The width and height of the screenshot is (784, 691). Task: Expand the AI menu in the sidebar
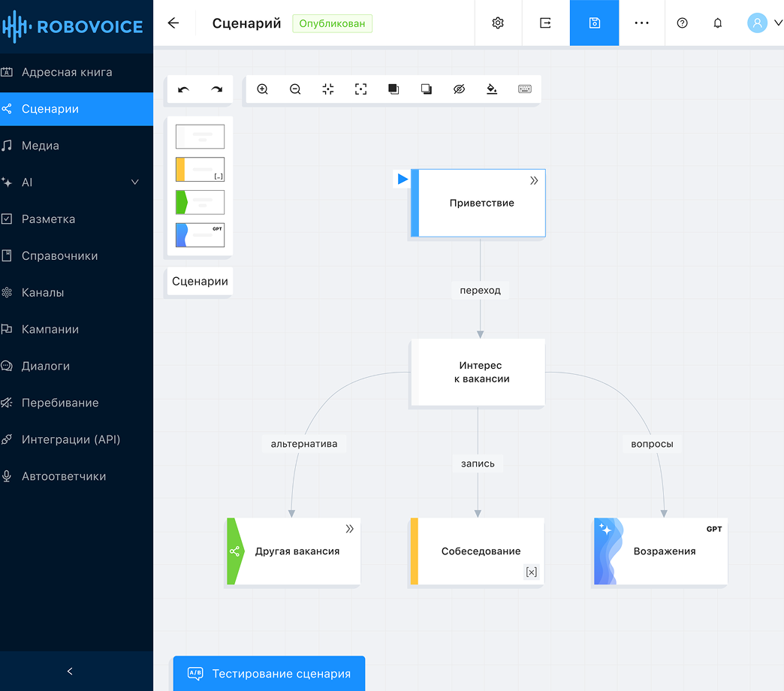click(x=135, y=183)
